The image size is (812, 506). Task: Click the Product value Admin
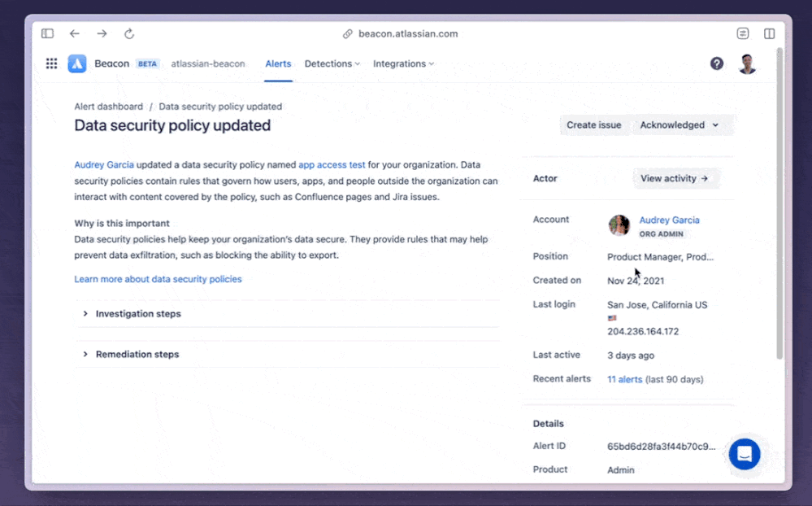coord(621,470)
